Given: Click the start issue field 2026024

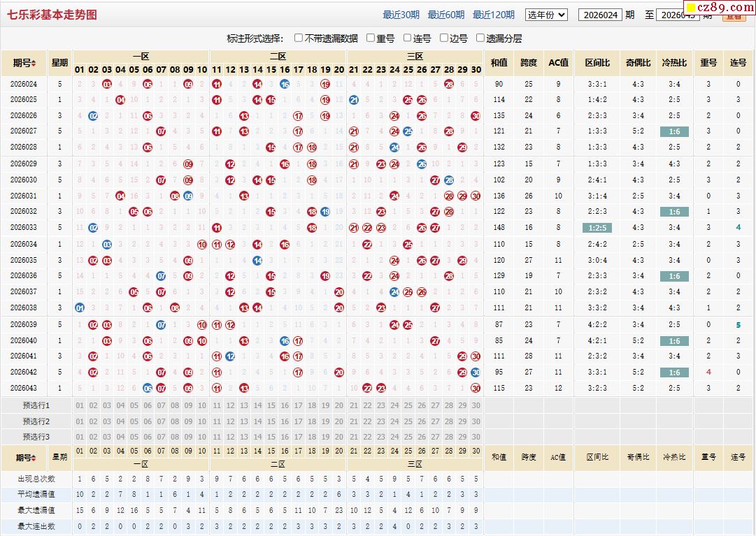Looking at the screenshot, I should point(599,15).
